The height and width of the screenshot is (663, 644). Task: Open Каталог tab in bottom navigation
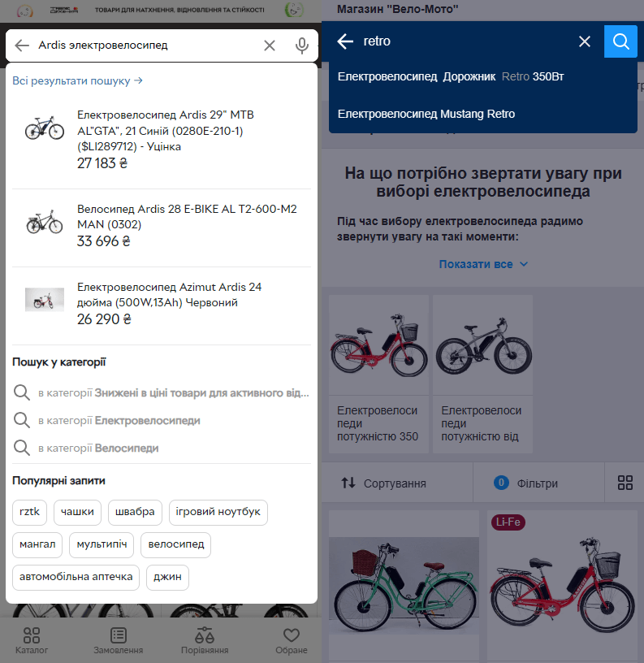pos(32,640)
